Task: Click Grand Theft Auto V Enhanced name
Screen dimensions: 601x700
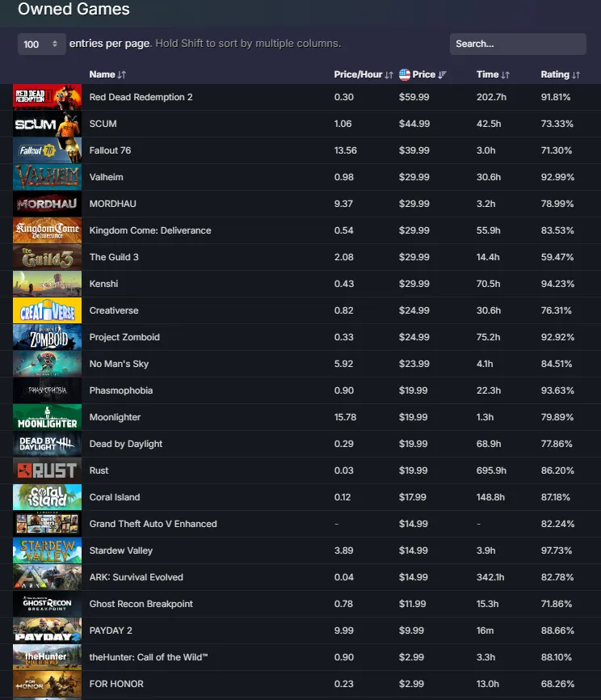Action: click(153, 524)
